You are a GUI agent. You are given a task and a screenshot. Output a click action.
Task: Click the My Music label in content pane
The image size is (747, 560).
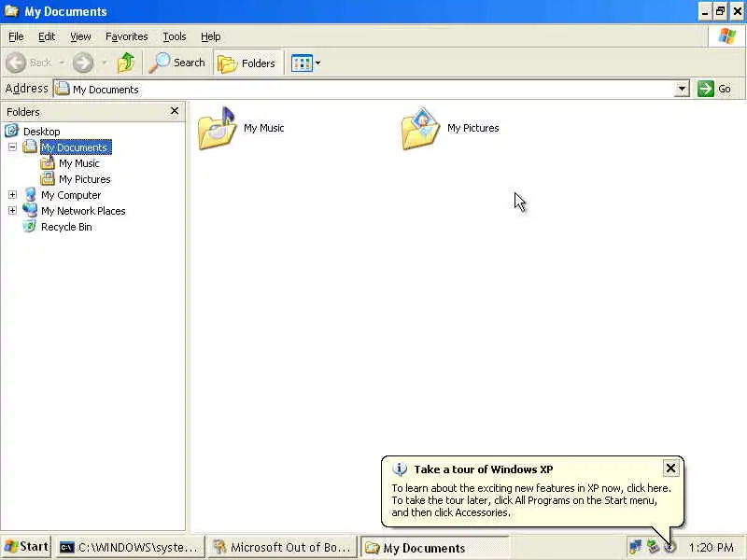tap(264, 128)
